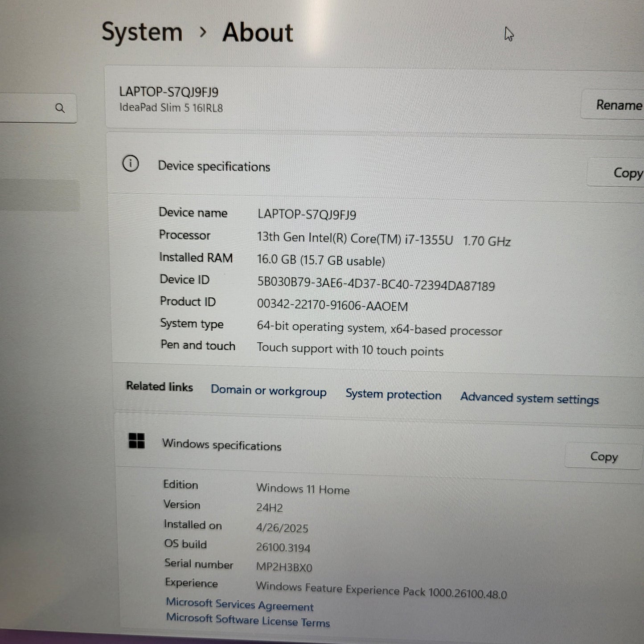The width and height of the screenshot is (644, 644).
Task: Click the Processor label
Action: coord(185,235)
